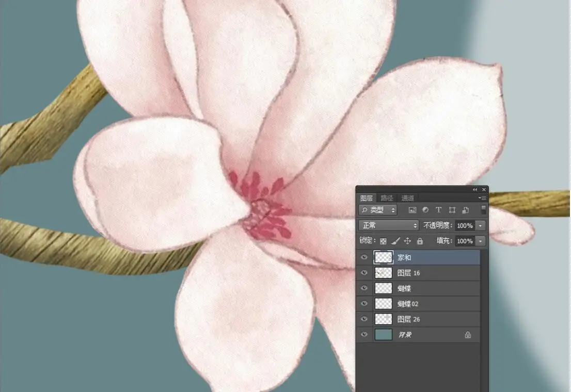Click the lock icon on 背景 layer

[x=468, y=335]
